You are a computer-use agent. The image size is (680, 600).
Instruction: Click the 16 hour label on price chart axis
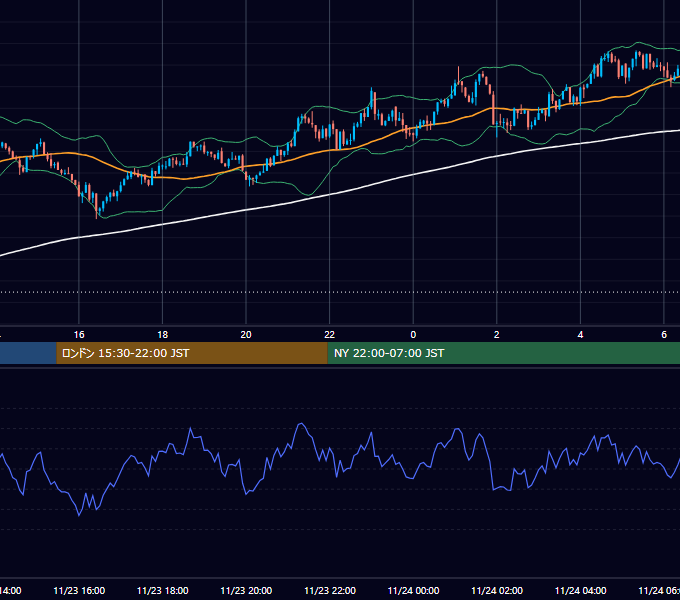[x=79, y=335]
